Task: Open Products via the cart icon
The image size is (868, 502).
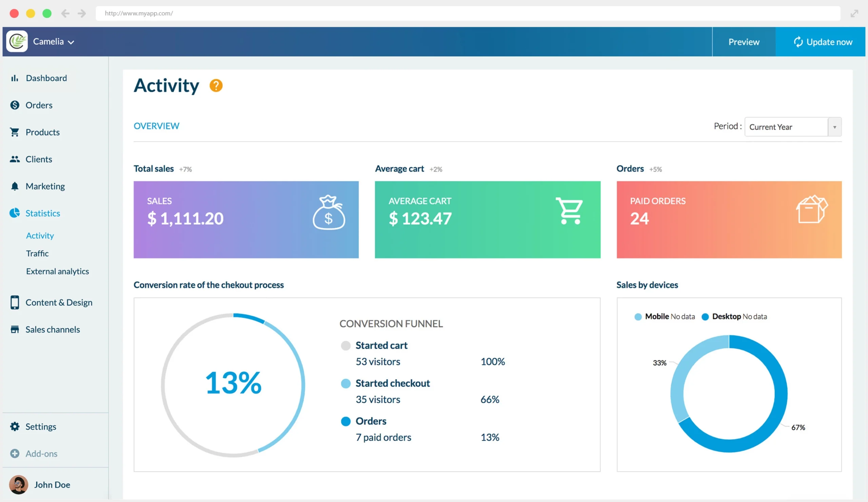Action: click(15, 132)
